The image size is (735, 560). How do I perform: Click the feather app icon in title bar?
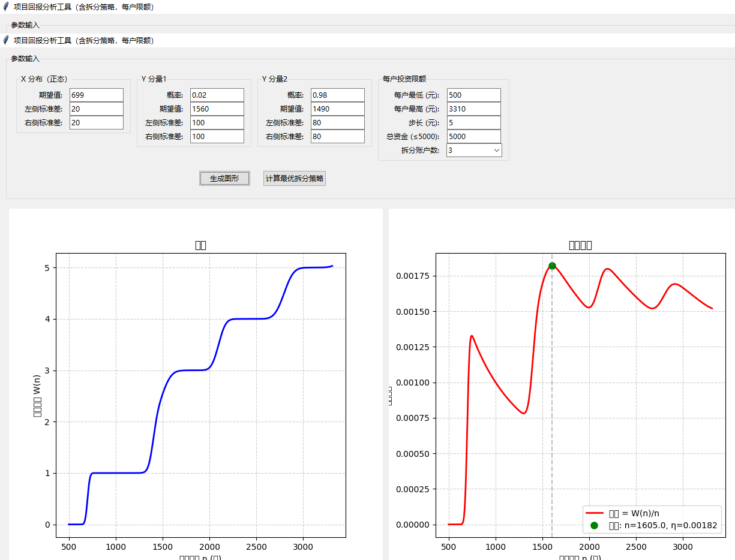tap(7, 40)
